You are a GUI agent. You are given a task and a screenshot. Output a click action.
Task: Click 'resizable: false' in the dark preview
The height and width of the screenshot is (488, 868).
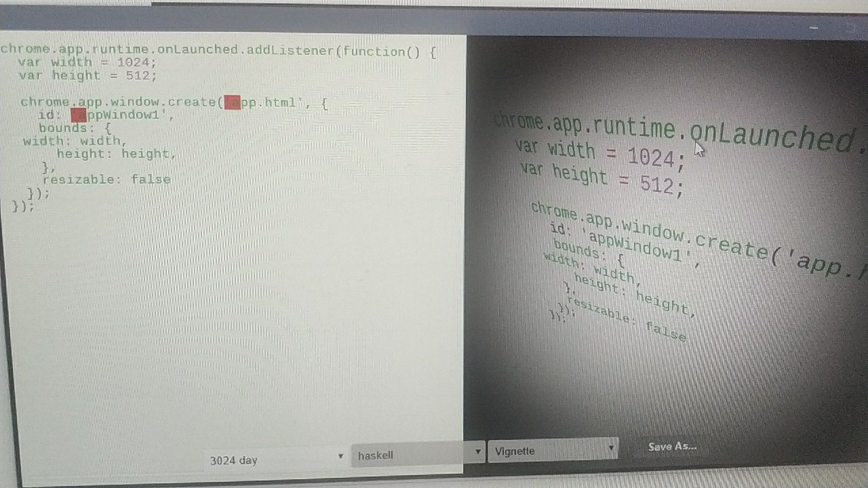coord(626,319)
